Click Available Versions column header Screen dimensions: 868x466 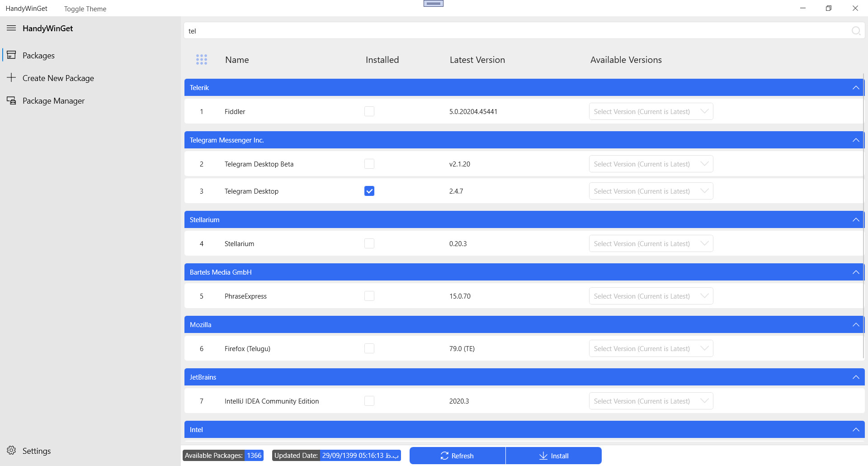click(626, 60)
